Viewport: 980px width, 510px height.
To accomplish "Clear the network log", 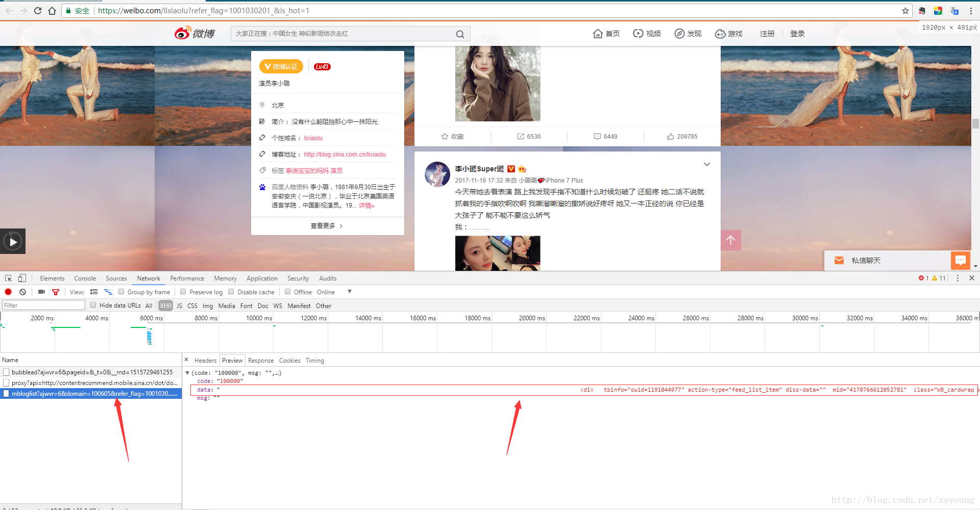I will (x=22, y=292).
